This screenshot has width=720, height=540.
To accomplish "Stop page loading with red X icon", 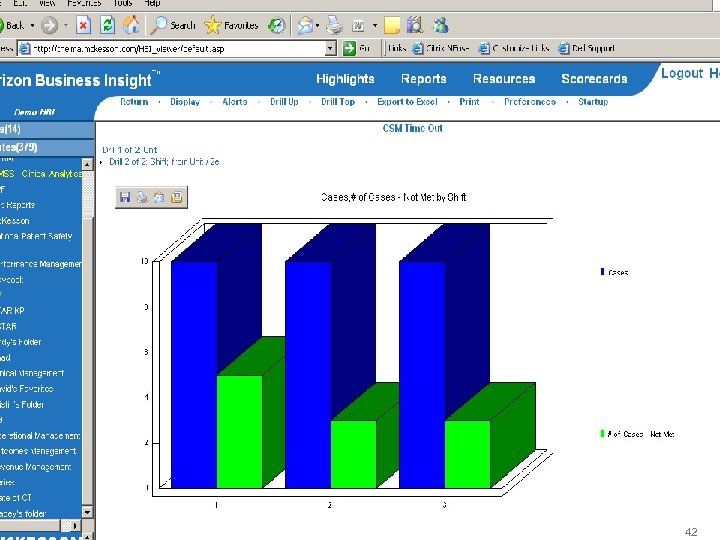I will (x=83, y=25).
